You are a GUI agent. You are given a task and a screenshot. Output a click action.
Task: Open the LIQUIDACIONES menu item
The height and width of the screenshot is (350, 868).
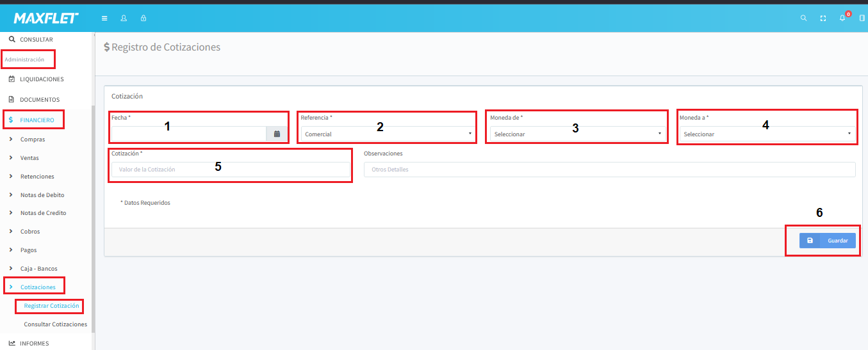pyautogui.click(x=42, y=79)
